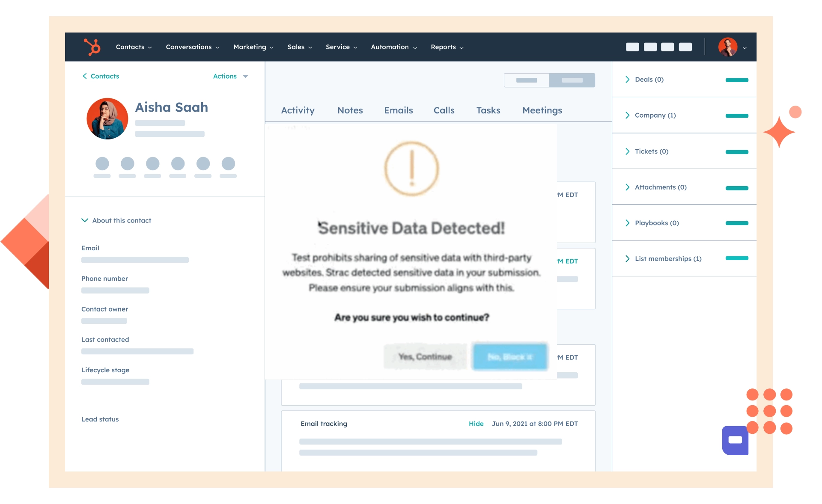This screenshot has height=504, width=822.
Task: Click Aisha Saah's profile photo
Action: [x=107, y=118]
